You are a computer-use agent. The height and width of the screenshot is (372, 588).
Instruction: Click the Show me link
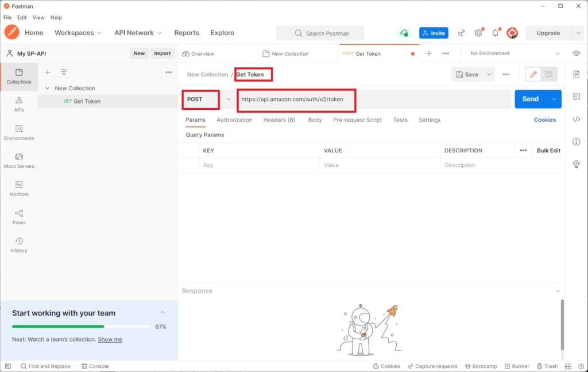110,339
